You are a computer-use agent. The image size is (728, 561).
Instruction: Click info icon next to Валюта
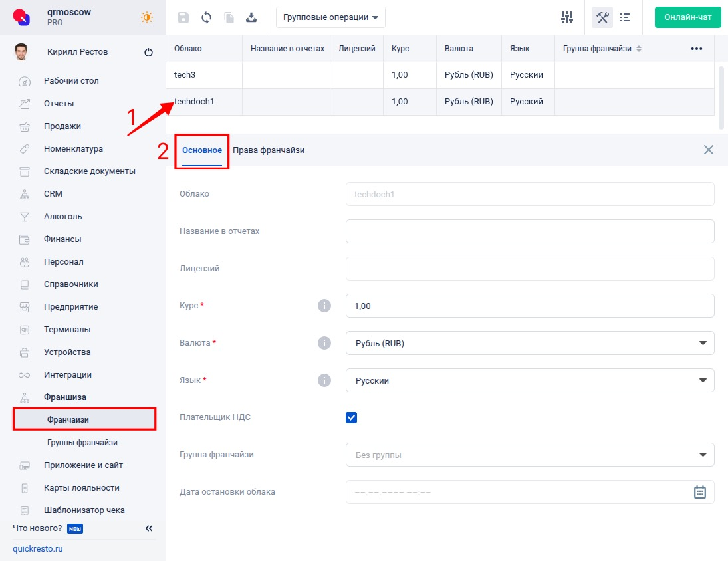click(324, 343)
